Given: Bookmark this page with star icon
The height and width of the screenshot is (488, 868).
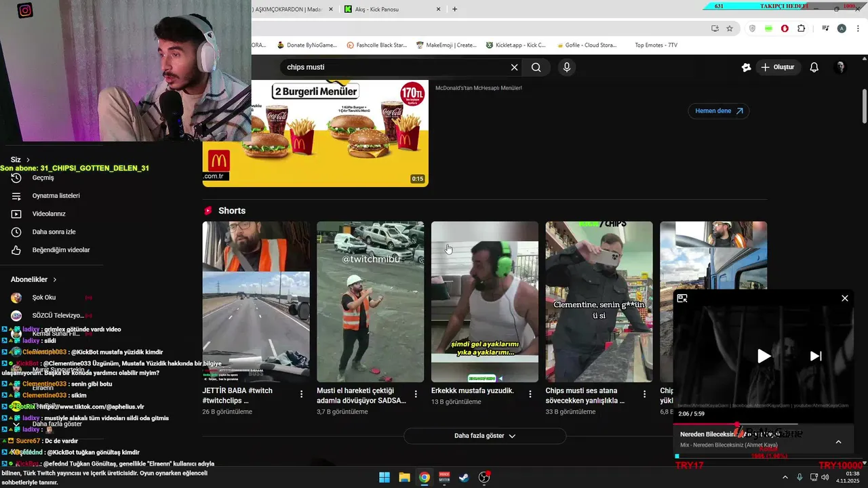Looking at the screenshot, I should [x=730, y=28].
